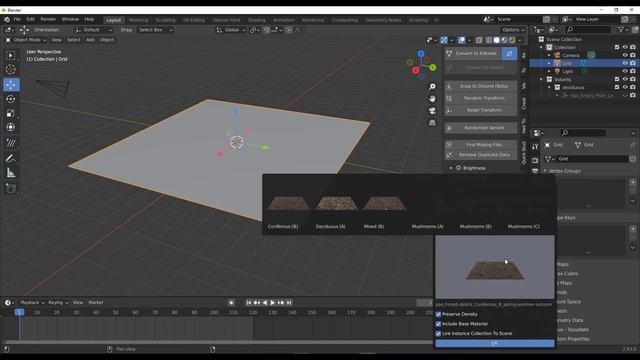The image size is (640, 360).
Task: Choose the Select Box tool icon
Action: (11, 55)
